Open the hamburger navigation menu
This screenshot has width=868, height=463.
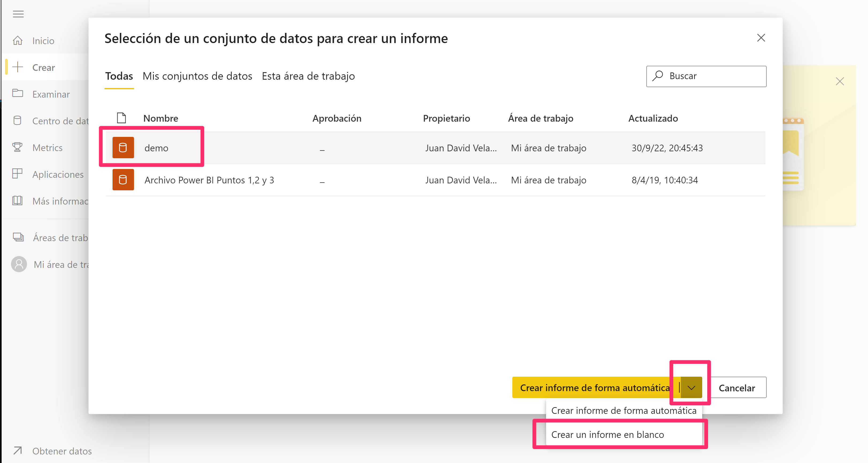tap(18, 14)
